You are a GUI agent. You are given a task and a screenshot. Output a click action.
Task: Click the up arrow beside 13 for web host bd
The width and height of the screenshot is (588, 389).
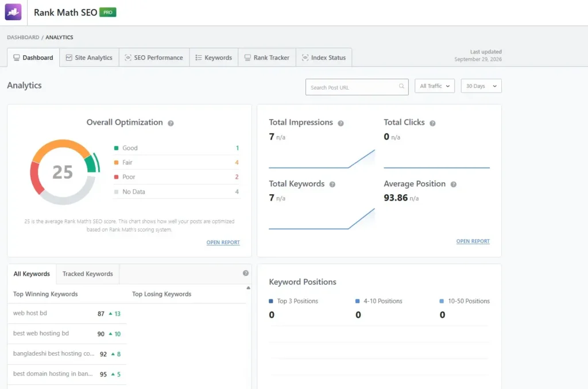point(110,313)
